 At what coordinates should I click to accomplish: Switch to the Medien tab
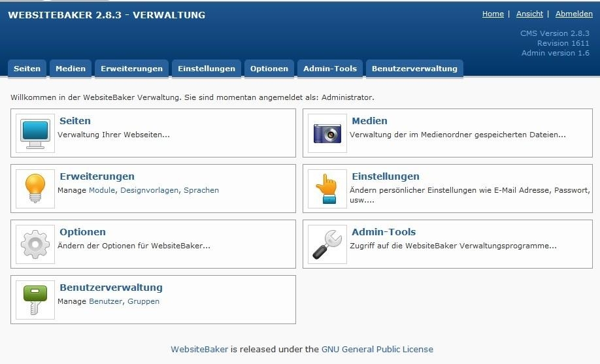click(71, 69)
